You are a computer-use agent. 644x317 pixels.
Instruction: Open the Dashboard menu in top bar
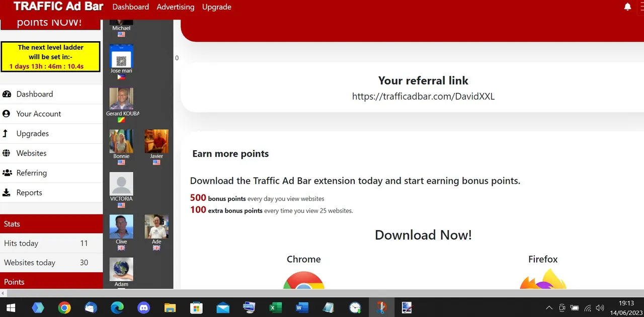131,7
